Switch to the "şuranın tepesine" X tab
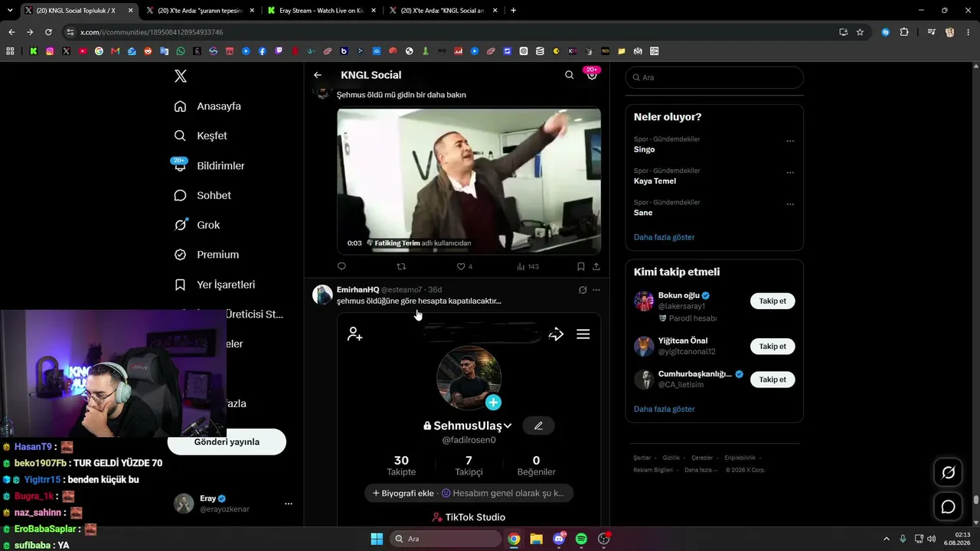The width and height of the screenshot is (980, 551). [x=198, y=11]
